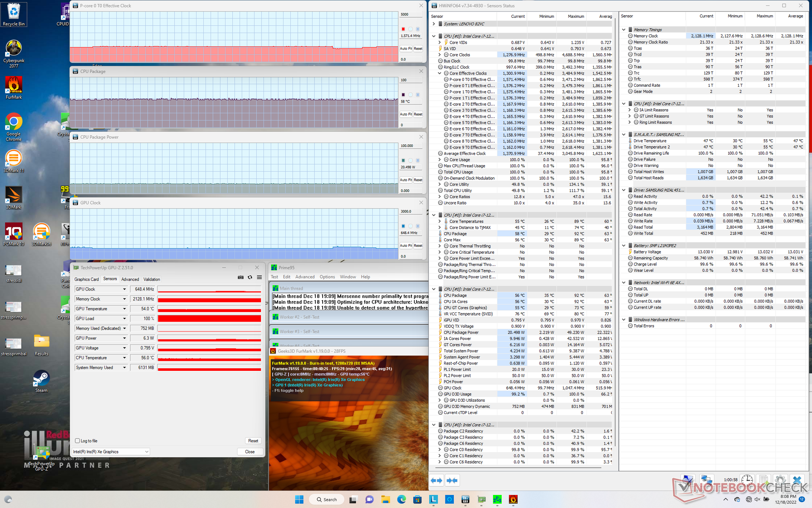Screen dimensions: 812x508
Task: Click the HWiNFO clock reset icon
Action: point(747,480)
